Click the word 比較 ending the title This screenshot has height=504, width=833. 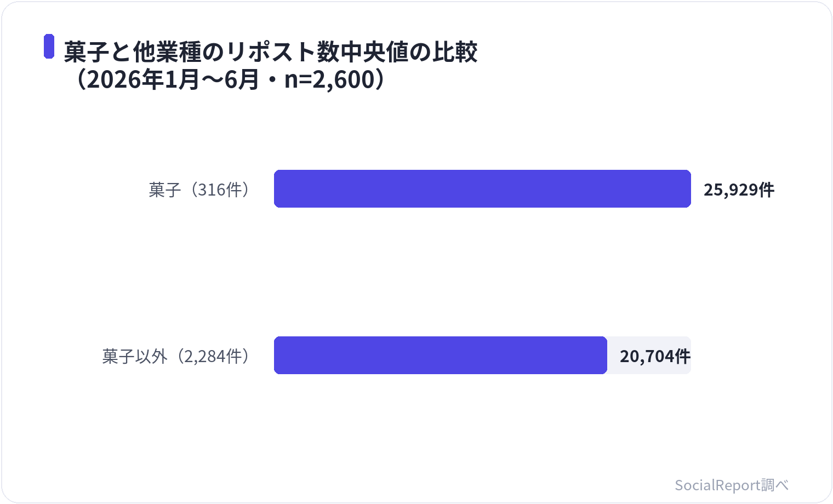pyautogui.click(x=455, y=52)
